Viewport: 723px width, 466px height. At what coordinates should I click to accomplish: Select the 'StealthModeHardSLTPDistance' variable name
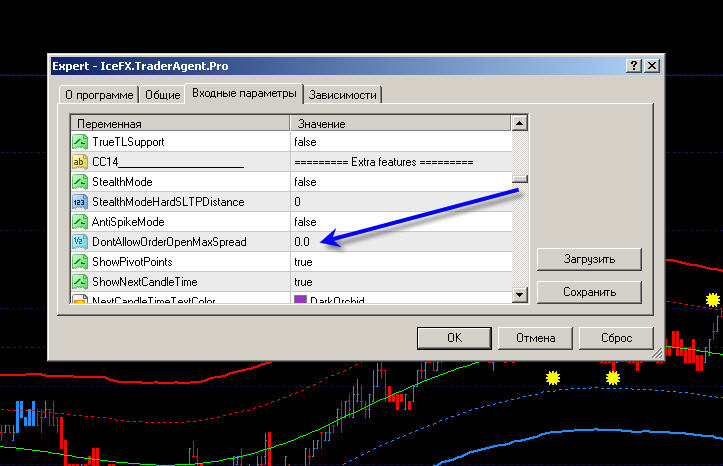click(168, 202)
